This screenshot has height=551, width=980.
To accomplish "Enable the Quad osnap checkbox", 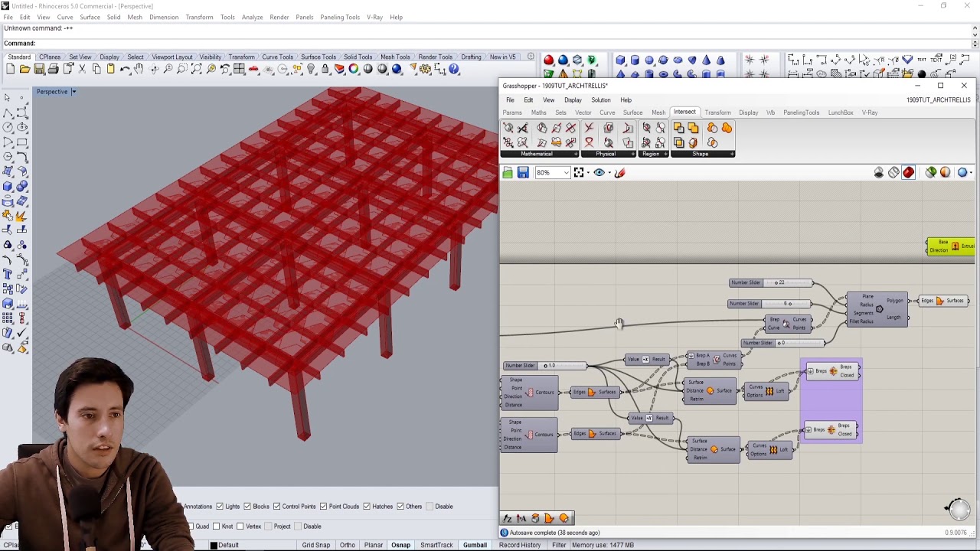I will 191,527.
